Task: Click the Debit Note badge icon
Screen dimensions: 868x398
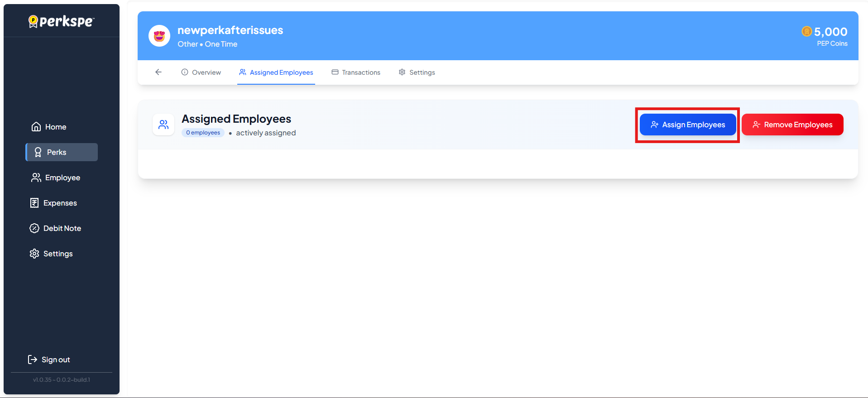Action: (x=34, y=228)
